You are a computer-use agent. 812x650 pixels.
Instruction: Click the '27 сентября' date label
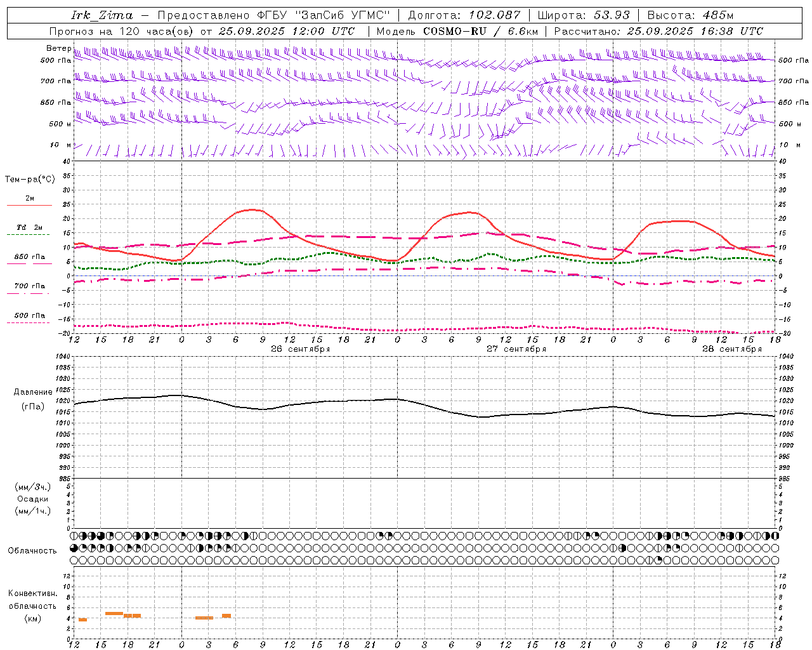pos(516,349)
